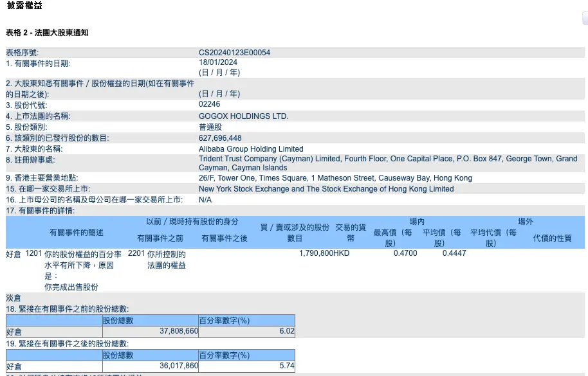Click the 有關事件之前 column header
The image size is (588, 376).
[x=160, y=238]
